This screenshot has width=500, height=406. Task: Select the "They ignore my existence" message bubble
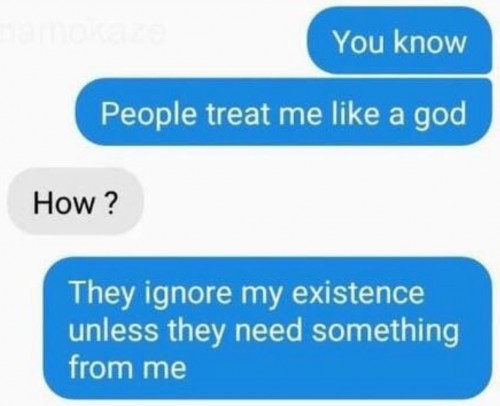tap(268, 328)
